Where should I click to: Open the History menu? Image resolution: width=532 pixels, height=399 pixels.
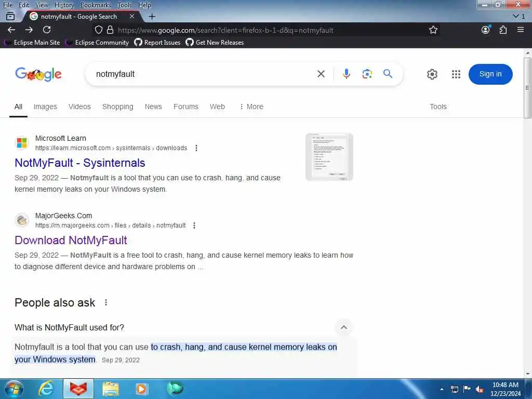coord(64,5)
